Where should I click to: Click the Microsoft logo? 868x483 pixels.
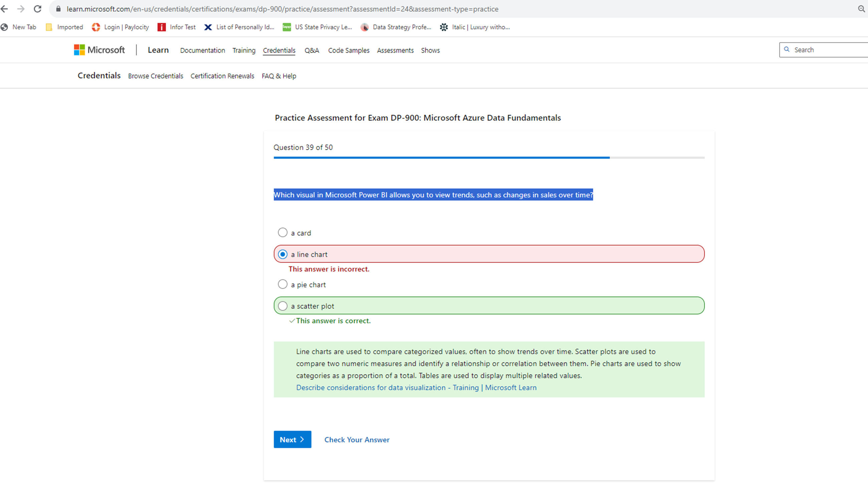point(99,49)
